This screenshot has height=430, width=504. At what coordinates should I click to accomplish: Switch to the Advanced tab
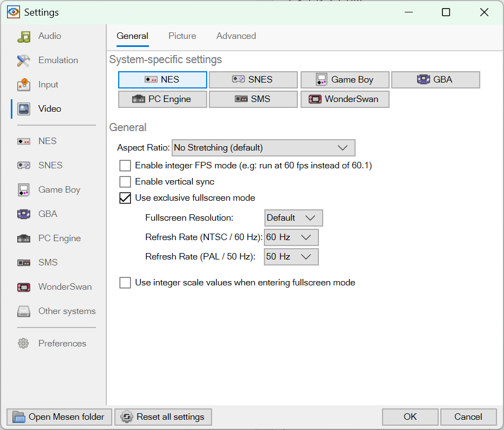(236, 36)
